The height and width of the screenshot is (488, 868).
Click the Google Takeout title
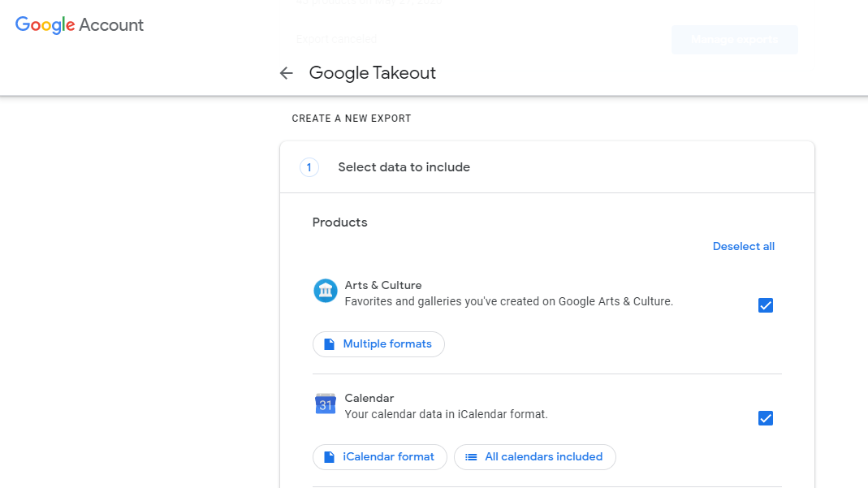372,73
